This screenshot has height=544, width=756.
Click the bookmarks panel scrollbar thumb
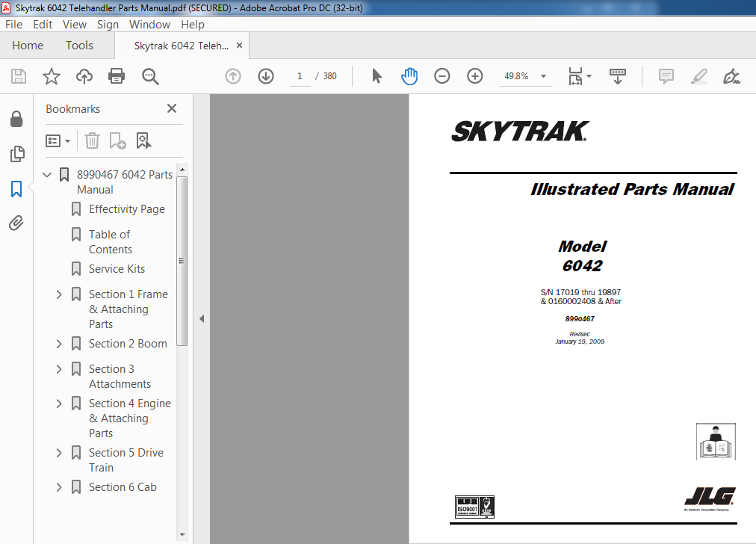[x=182, y=261]
